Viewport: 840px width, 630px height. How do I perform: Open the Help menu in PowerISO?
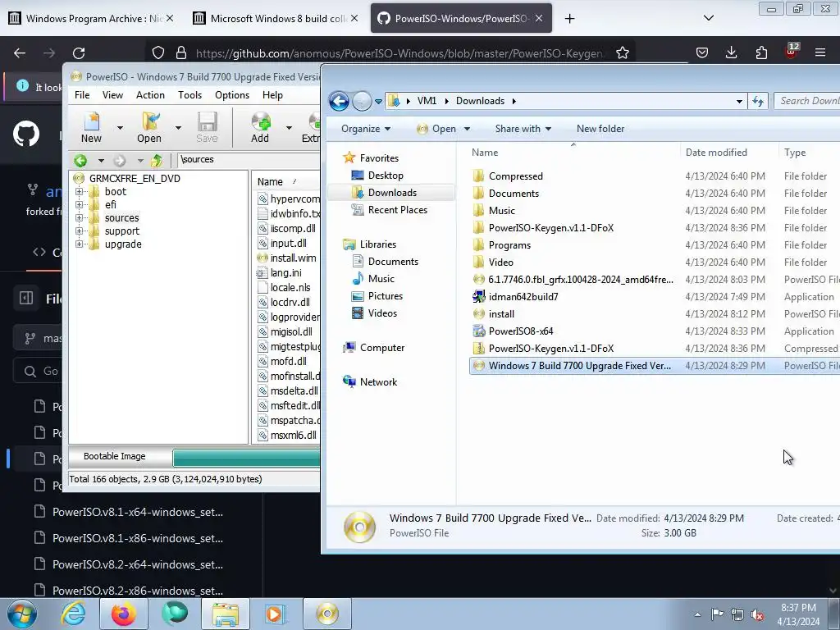[272, 95]
